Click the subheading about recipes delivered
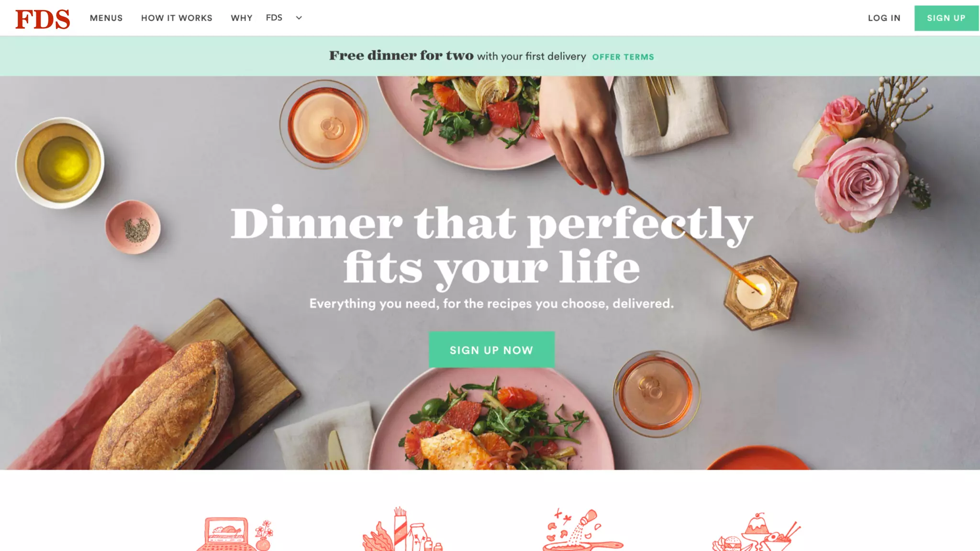Viewport: 980px width, 551px height. [491, 304]
